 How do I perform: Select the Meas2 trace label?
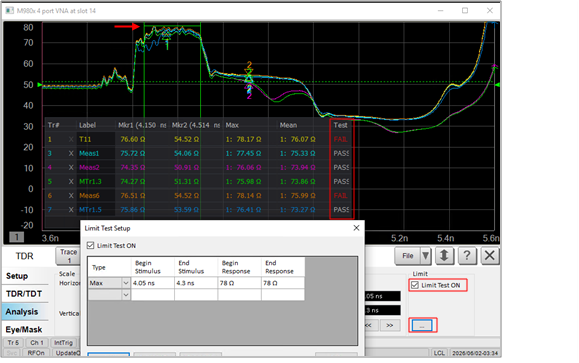tap(89, 167)
